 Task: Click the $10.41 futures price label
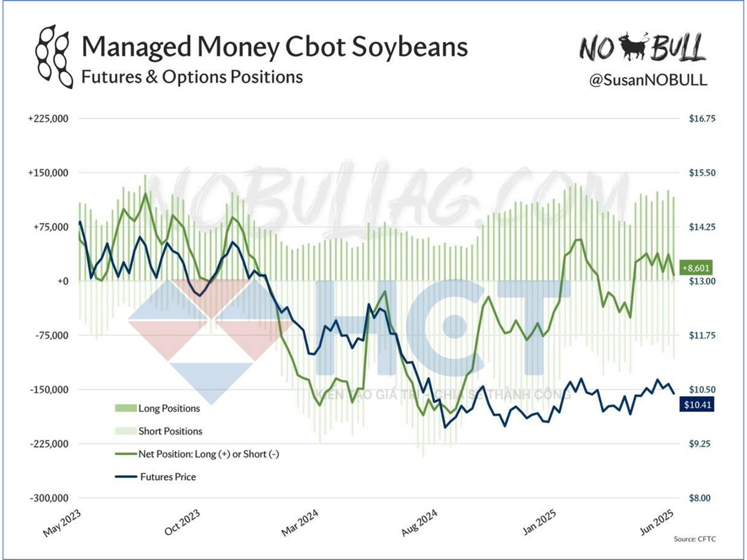click(697, 405)
